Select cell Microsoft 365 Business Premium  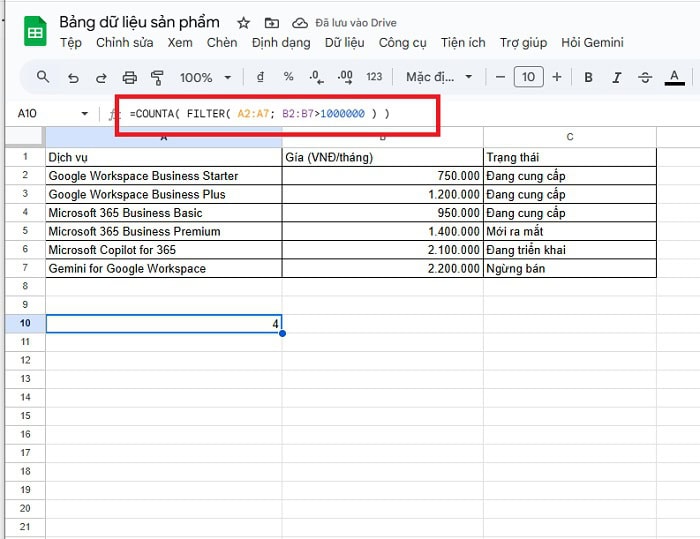click(x=164, y=231)
